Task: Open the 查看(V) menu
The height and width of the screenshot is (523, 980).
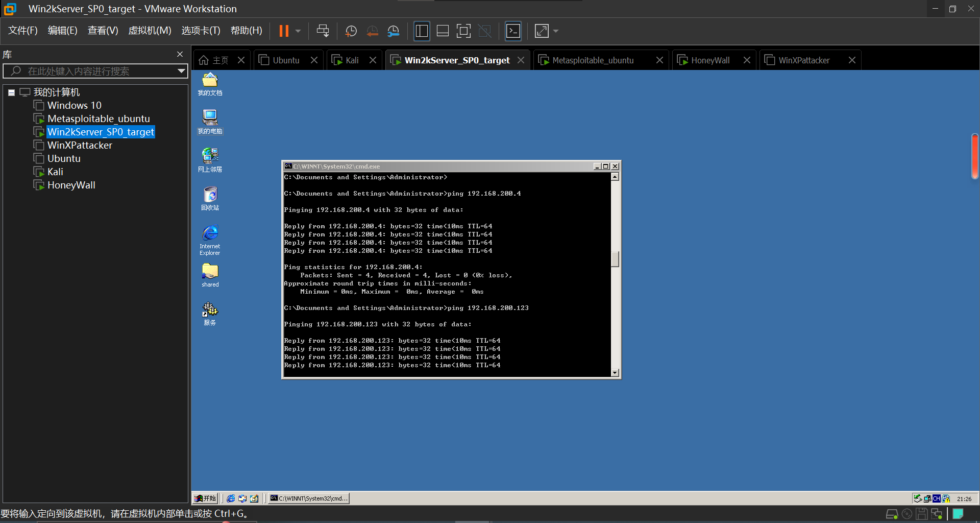Action: click(103, 31)
